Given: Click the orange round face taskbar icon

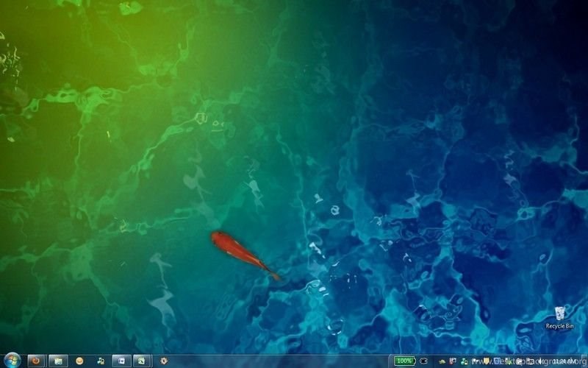Looking at the screenshot, I should (x=79, y=361).
